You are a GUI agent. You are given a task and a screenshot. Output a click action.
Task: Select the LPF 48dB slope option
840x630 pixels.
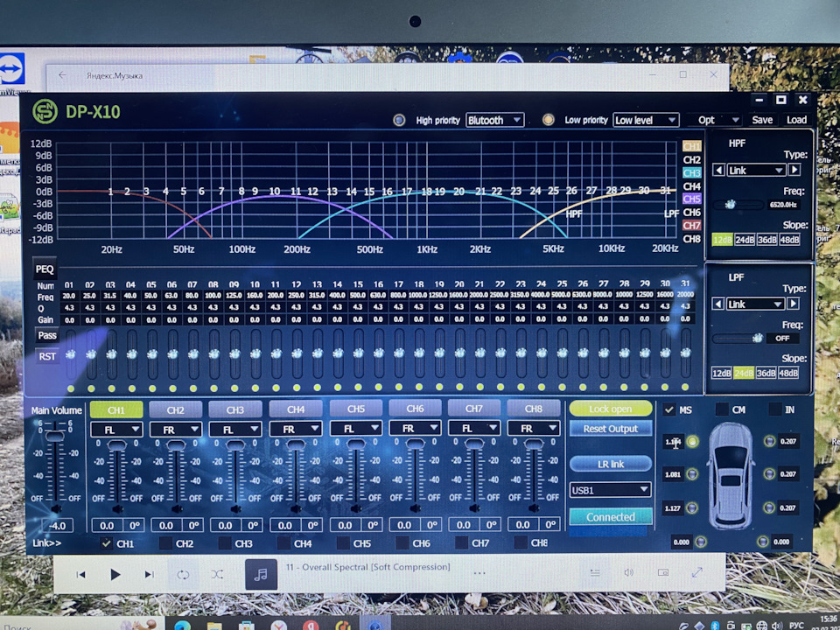[x=787, y=373]
